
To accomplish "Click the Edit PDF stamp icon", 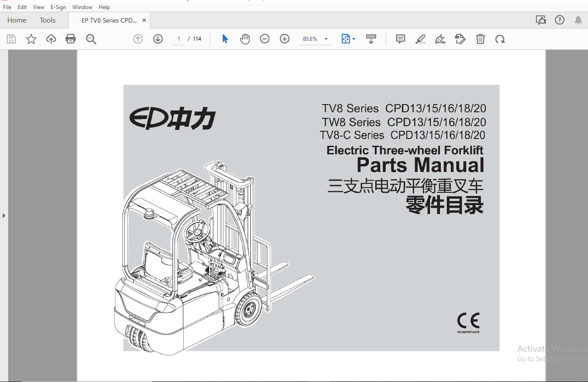I will [460, 39].
